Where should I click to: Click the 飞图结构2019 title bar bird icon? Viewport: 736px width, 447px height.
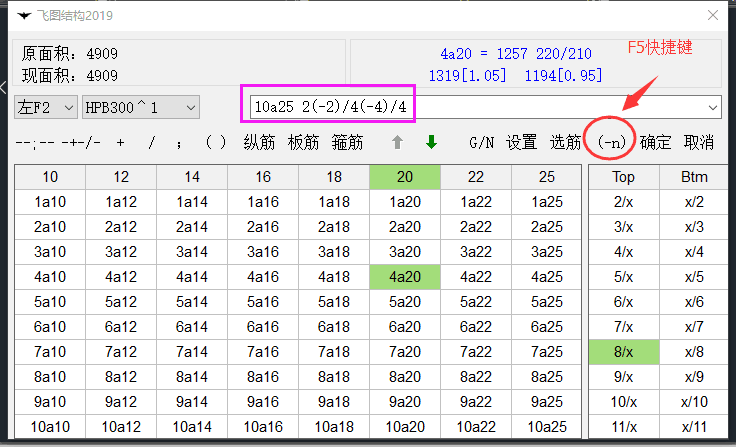(24, 16)
